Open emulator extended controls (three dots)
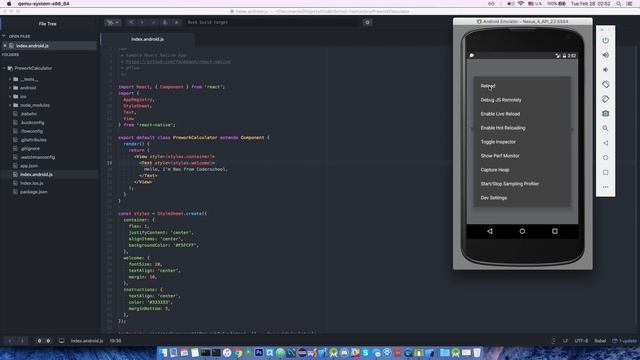Image resolution: width=640 pixels, height=360 pixels. click(606, 187)
